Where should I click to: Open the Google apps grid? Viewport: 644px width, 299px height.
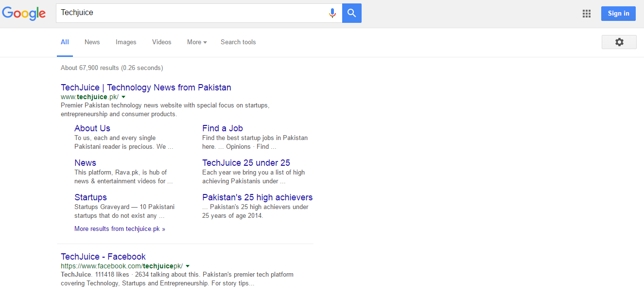tap(586, 13)
